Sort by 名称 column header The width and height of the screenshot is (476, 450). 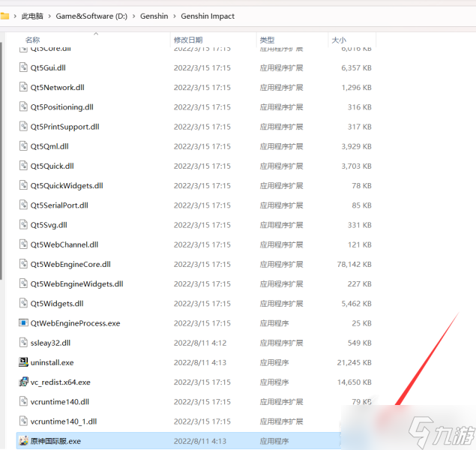(32, 40)
